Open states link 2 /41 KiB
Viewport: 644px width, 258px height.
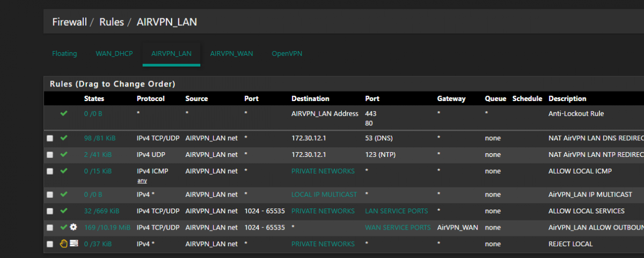98,155
